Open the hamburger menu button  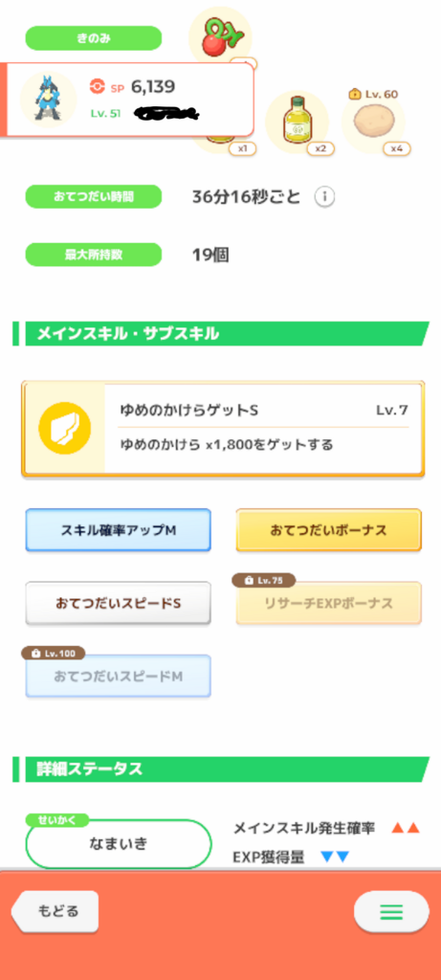click(x=391, y=912)
